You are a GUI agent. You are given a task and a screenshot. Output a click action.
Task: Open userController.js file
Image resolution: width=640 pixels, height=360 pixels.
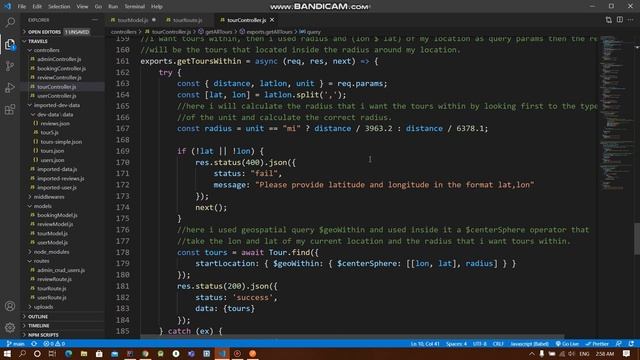pos(57,96)
